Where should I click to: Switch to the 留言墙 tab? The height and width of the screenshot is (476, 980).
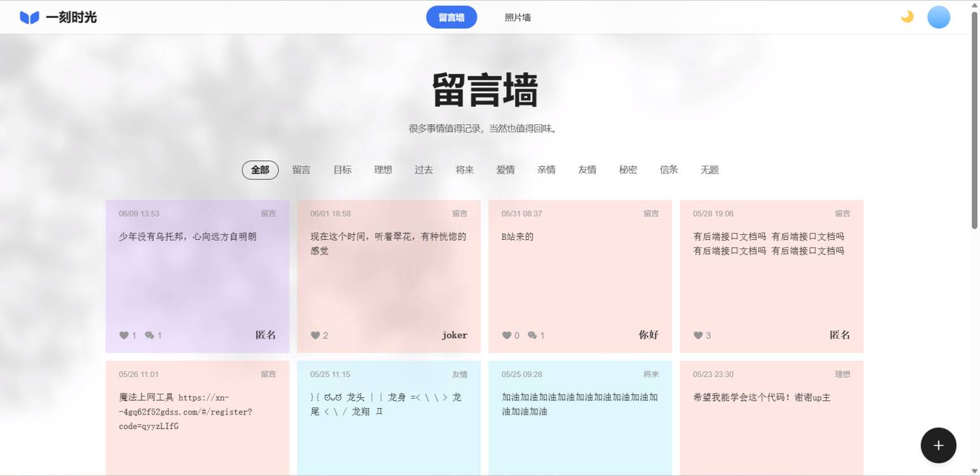point(452,17)
